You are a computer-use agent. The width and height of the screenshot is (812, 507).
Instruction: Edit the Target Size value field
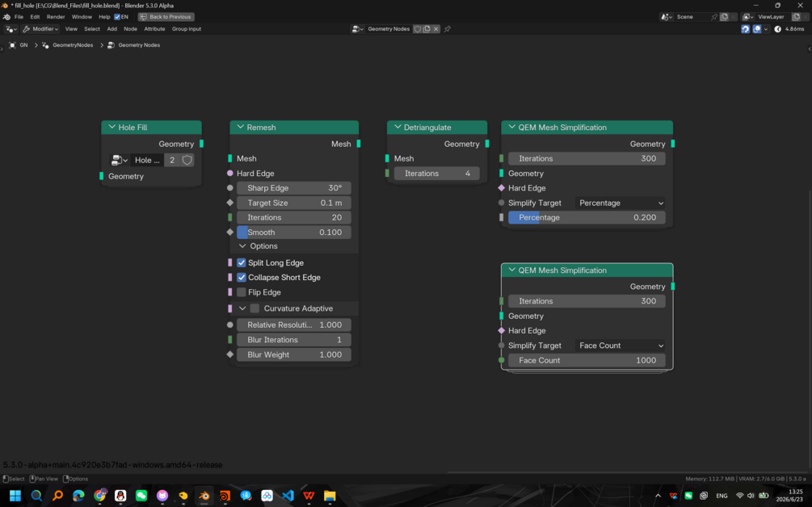(x=293, y=203)
